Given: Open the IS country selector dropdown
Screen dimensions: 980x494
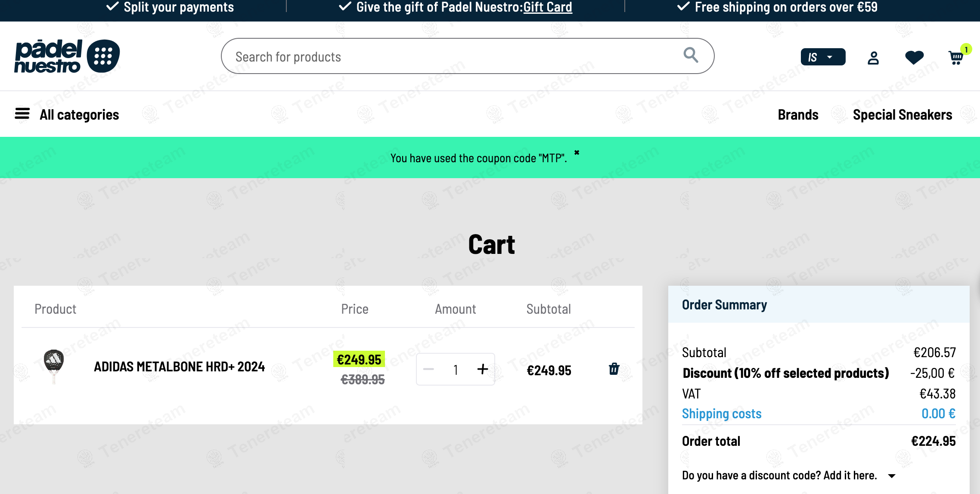Looking at the screenshot, I should tap(822, 57).
